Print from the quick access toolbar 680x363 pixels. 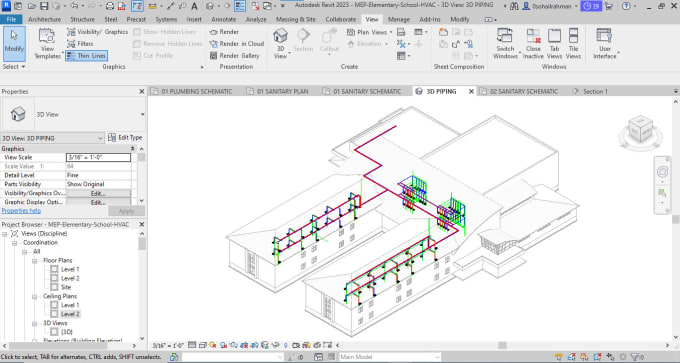(110, 6)
